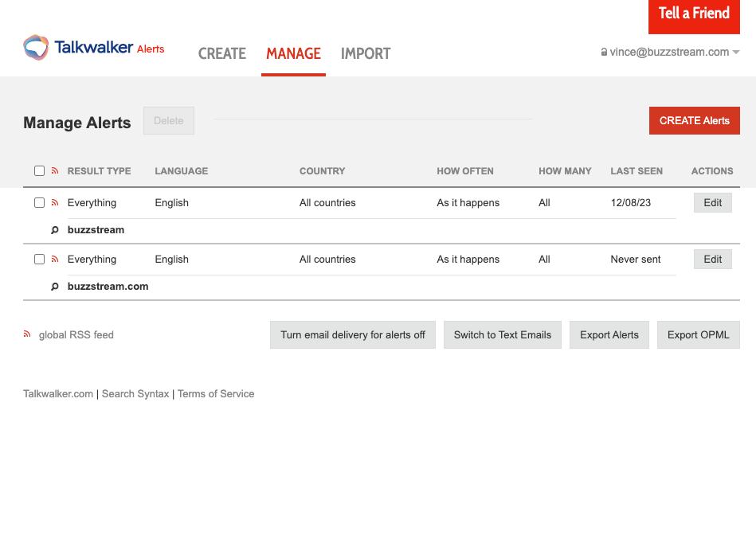756x543 pixels.
Task: Click the Export OPML button
Action: pos(699,335)
